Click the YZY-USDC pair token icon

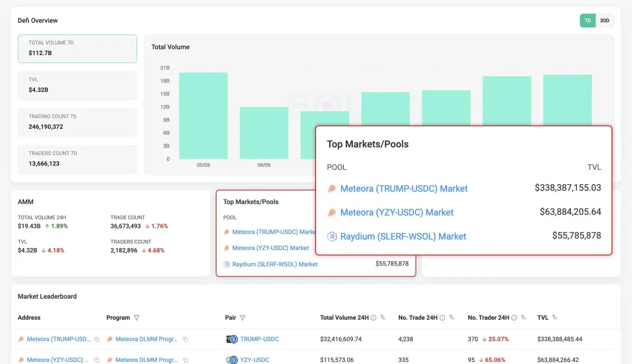click(232, 360)
